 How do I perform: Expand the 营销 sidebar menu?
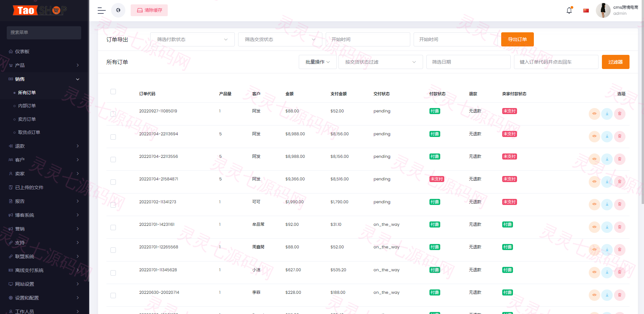pyautogui.click(x=44, y=229)
